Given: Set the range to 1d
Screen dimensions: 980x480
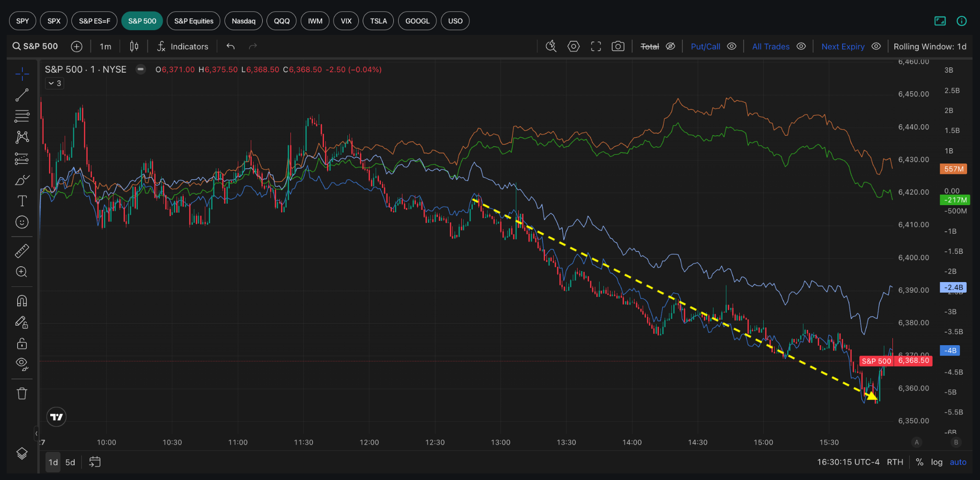Looking at the screenshot, I should coord(53,462).
